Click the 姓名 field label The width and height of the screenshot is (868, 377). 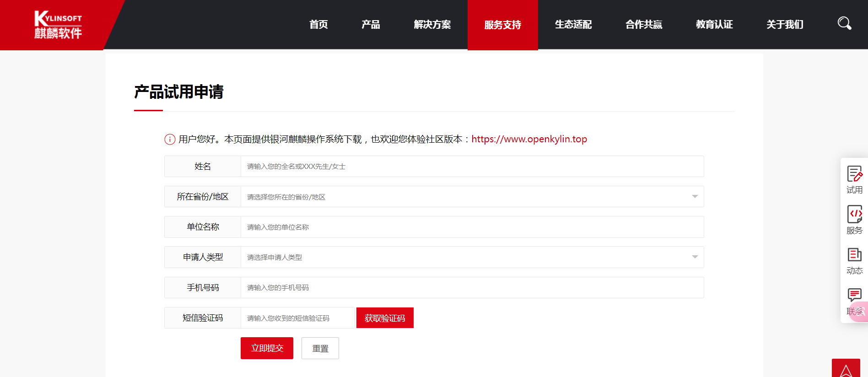[203, 167]
